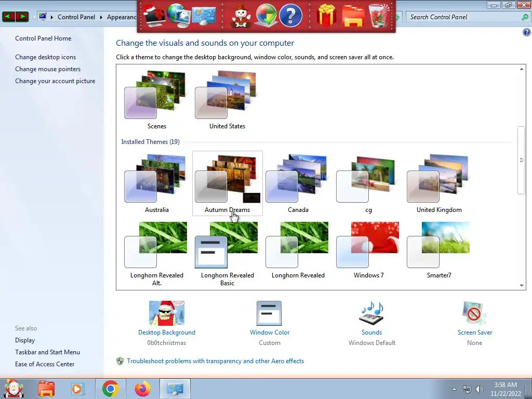Open the computer icon breadcrumb arrow

51,17
